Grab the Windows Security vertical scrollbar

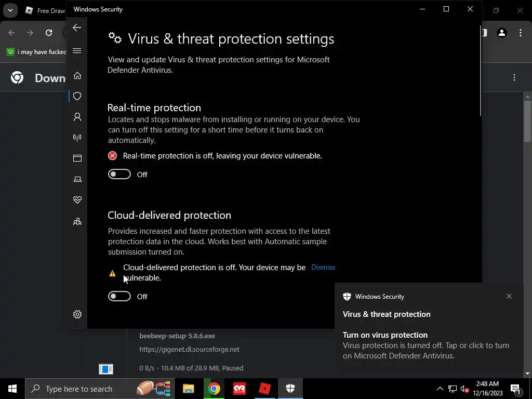481,71
